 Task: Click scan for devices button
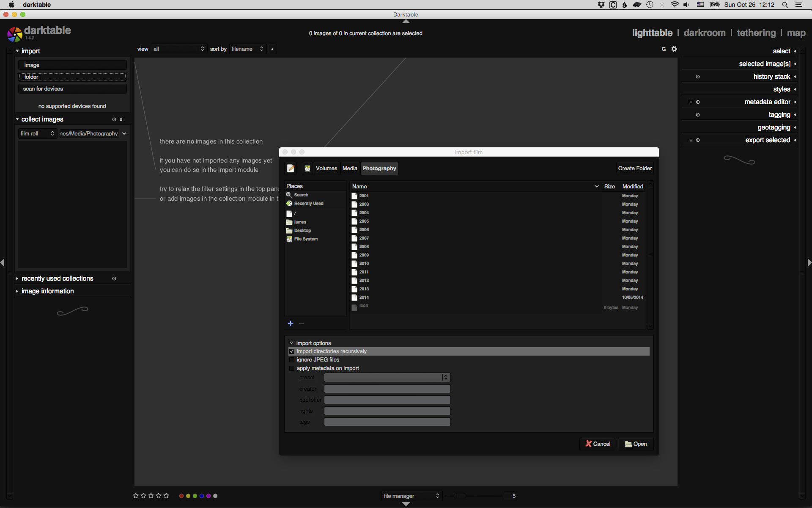(72, 88)
